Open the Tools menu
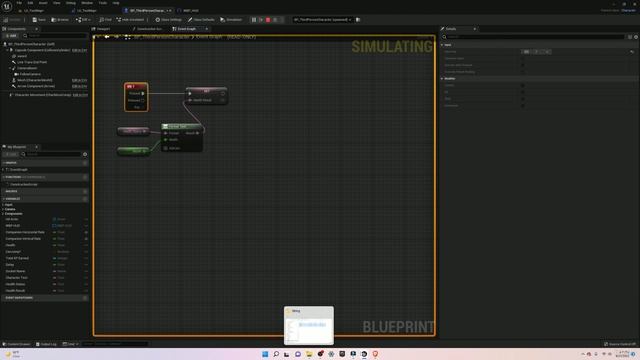This screenshot has width=640, height=360. (x=103, y=3)
